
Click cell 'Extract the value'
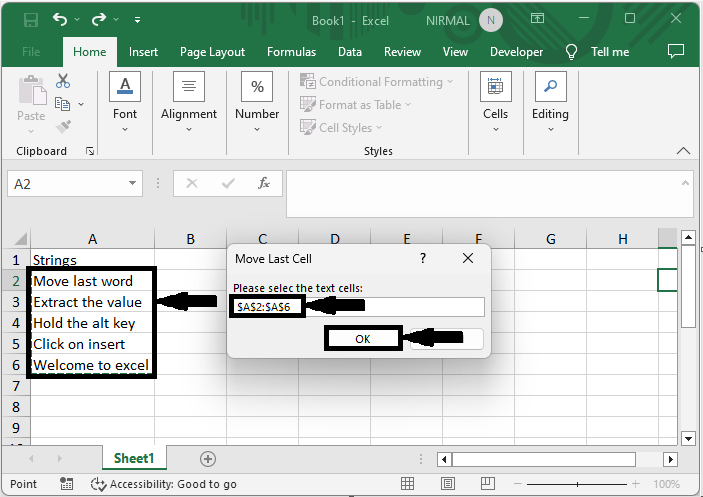[93, 302]
